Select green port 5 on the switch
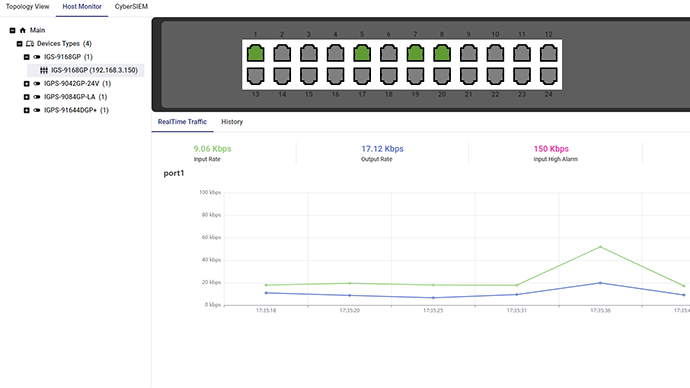This screenshot has width=690, height=388. pos(362,53)
